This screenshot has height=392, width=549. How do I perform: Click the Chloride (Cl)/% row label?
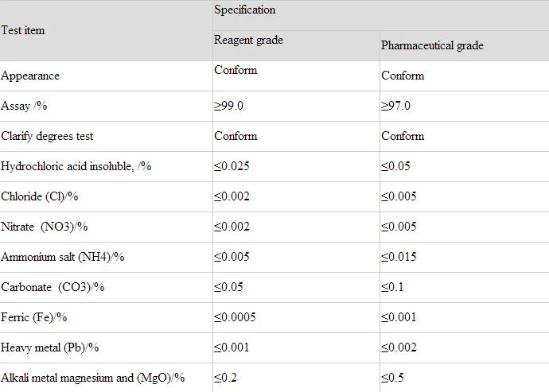point(44,196)
